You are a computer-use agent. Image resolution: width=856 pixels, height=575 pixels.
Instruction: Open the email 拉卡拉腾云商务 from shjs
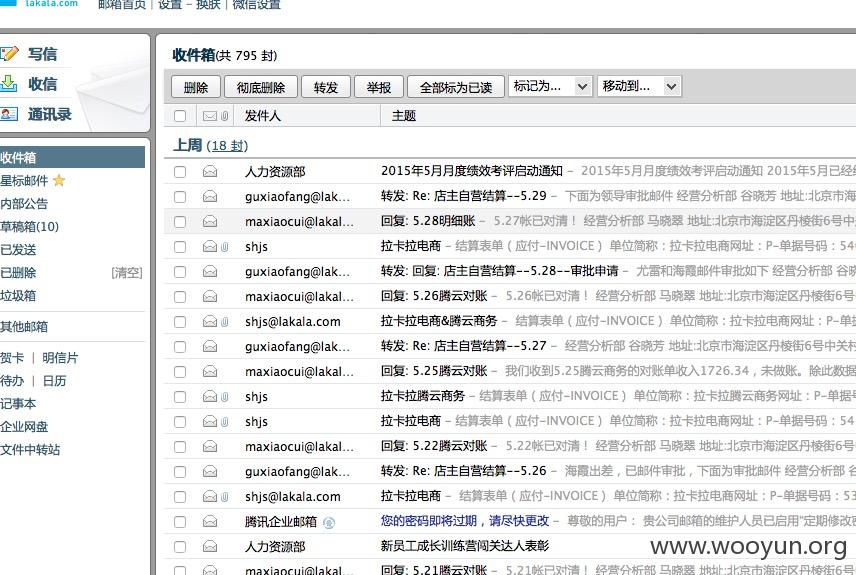pos(423,396)
